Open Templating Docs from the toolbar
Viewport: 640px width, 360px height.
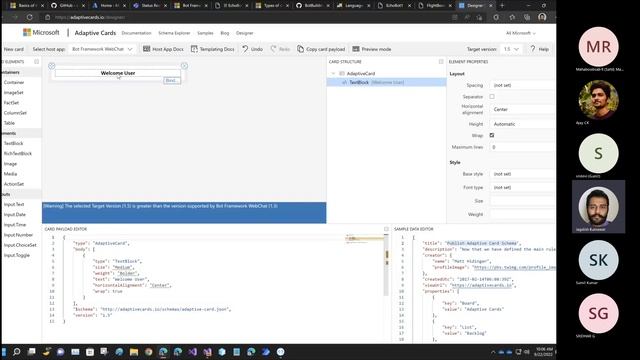[213, 49]
